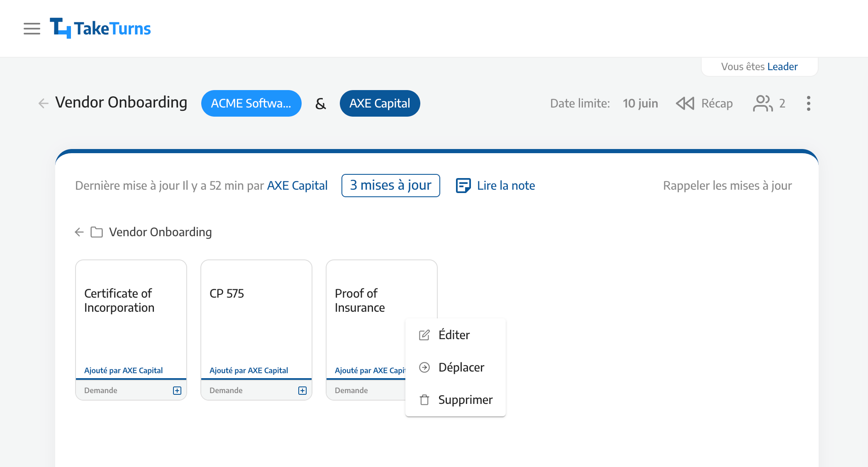
Task: Click the Vendor Onboarding page title
Action: (121, 103)
